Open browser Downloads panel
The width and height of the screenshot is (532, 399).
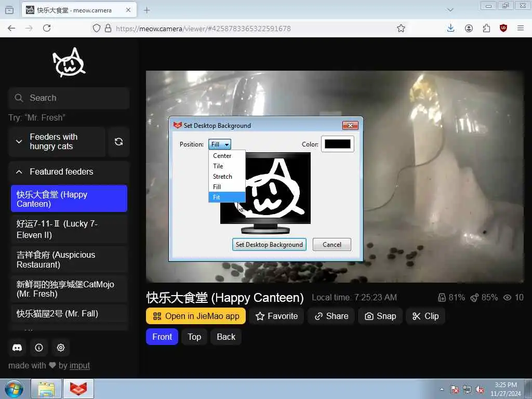click(451, 28)
